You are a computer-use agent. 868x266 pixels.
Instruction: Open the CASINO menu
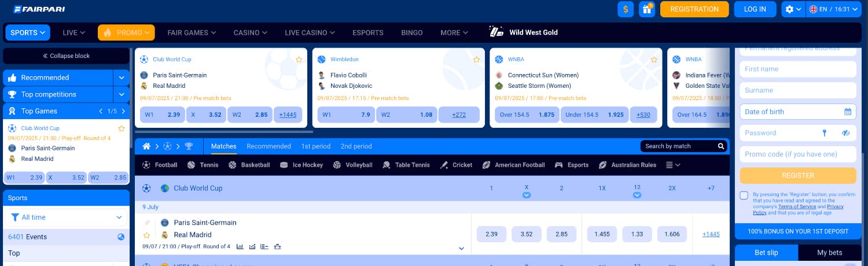point(251,33)
